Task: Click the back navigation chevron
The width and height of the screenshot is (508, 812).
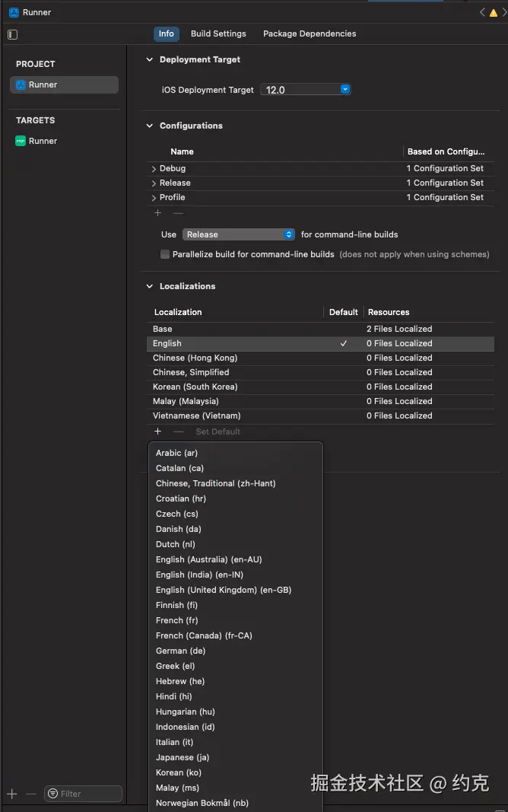Action: 483,12
